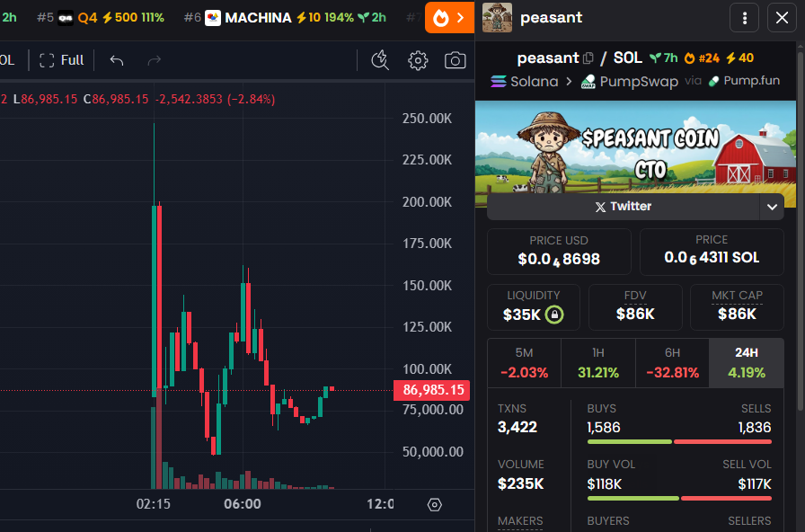Click the MAKERS label
The width and height of the screenshot is (805, 532).
pyautogui.click(x=520, y=521)
